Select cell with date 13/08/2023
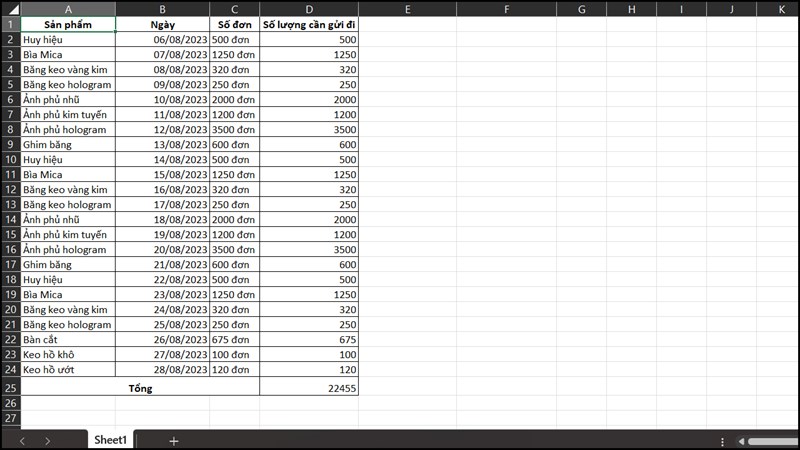 (x=162, y=144)
